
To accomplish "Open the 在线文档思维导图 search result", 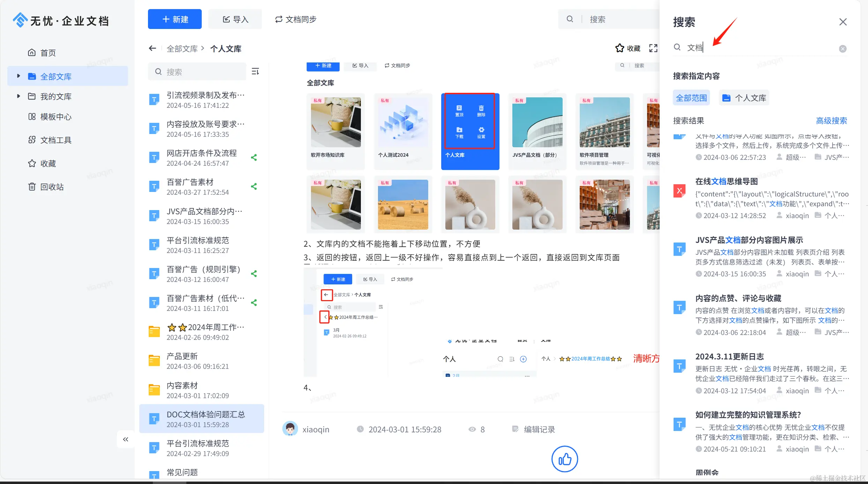I will (726, 181).
